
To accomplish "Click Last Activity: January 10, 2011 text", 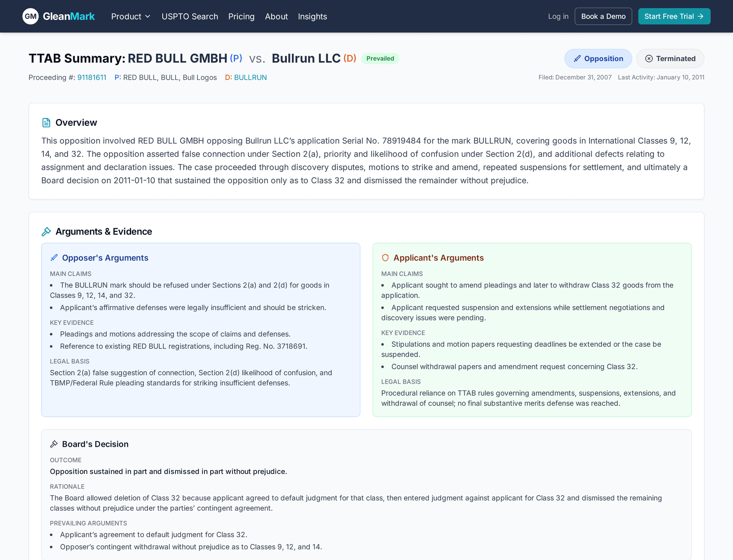I will (661, 77).
